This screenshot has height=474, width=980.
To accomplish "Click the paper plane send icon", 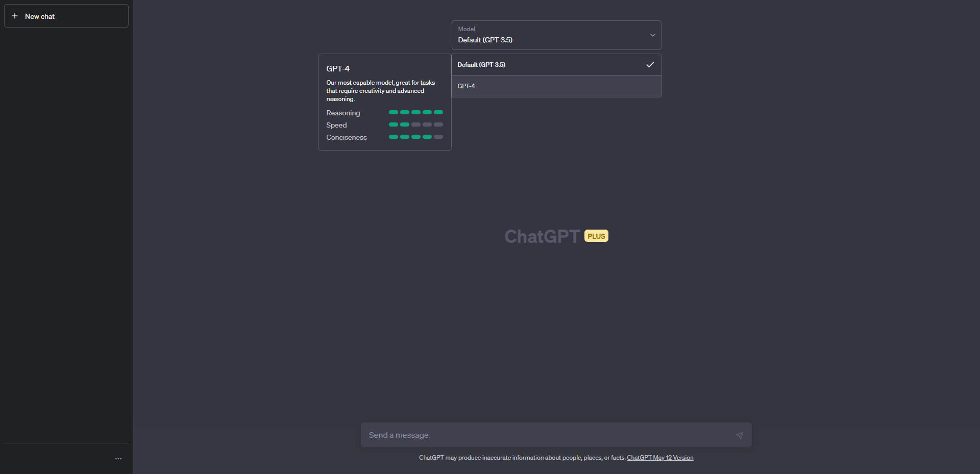I will point(739,435).
